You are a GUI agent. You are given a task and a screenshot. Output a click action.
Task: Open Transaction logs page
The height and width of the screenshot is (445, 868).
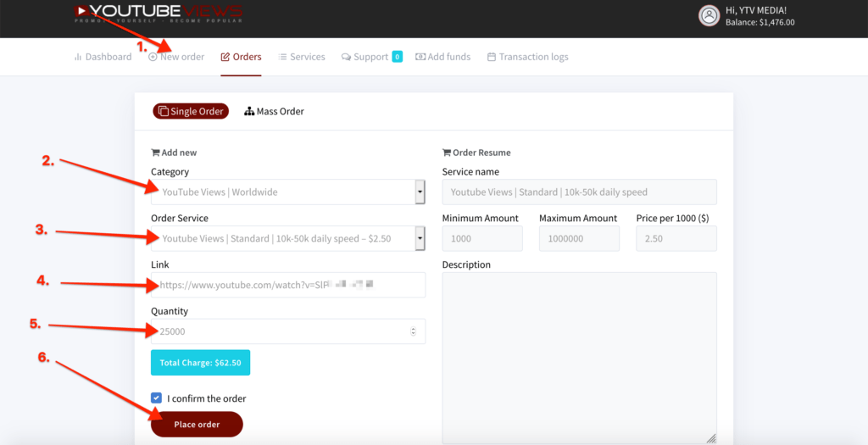[x=527, y=57]
